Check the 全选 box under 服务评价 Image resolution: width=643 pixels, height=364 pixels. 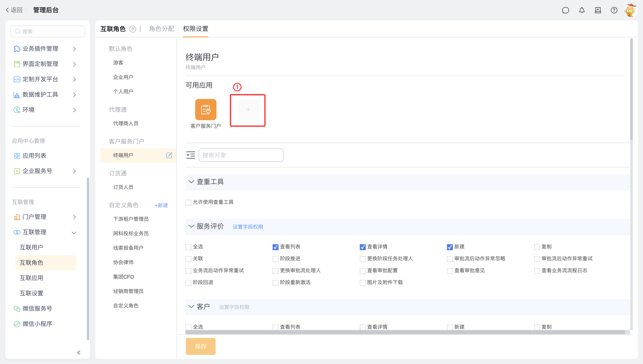(188, 247)
